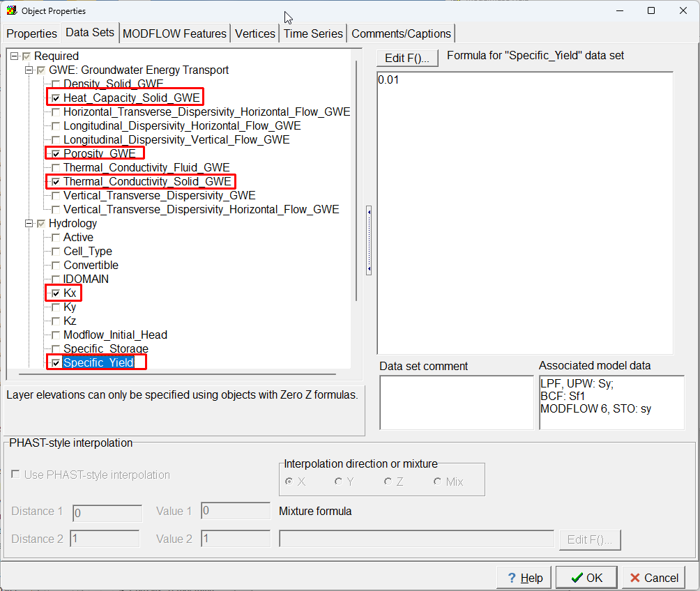This screenshot has height=591, width=700.
Task: Check the Active data set checkbox
Action: (56, 238)
